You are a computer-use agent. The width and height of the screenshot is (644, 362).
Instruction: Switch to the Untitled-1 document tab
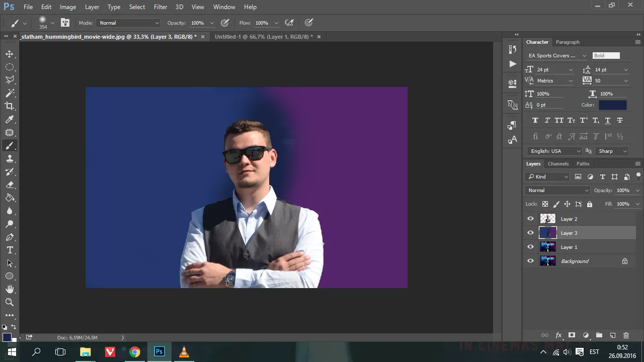tap(263, 37)
